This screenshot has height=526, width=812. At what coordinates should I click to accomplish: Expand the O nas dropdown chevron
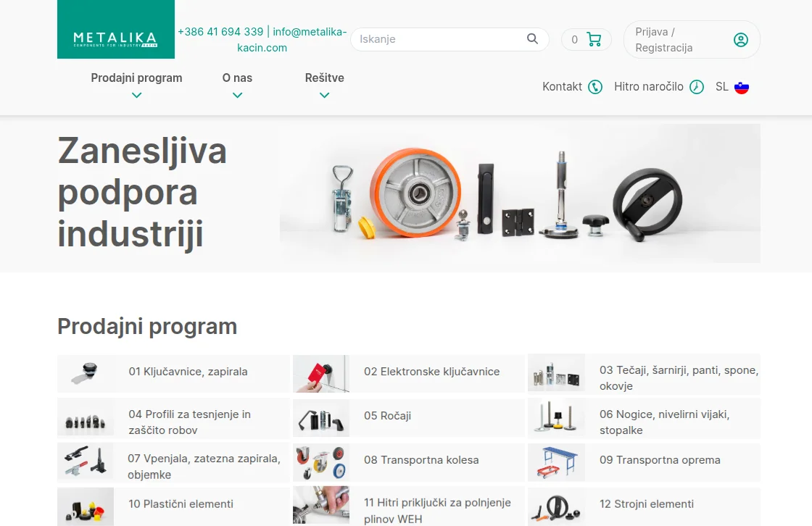click(x=237, y=94)
